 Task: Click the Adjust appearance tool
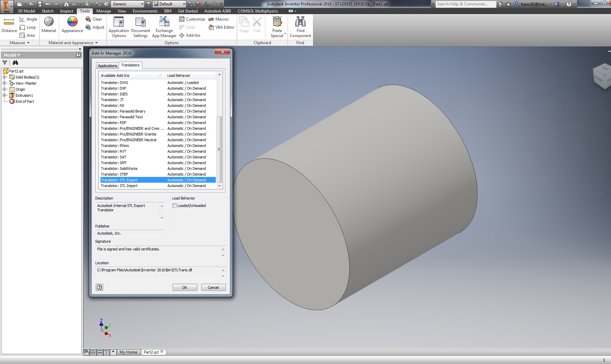pyautogui.click(x=95, y=27)
